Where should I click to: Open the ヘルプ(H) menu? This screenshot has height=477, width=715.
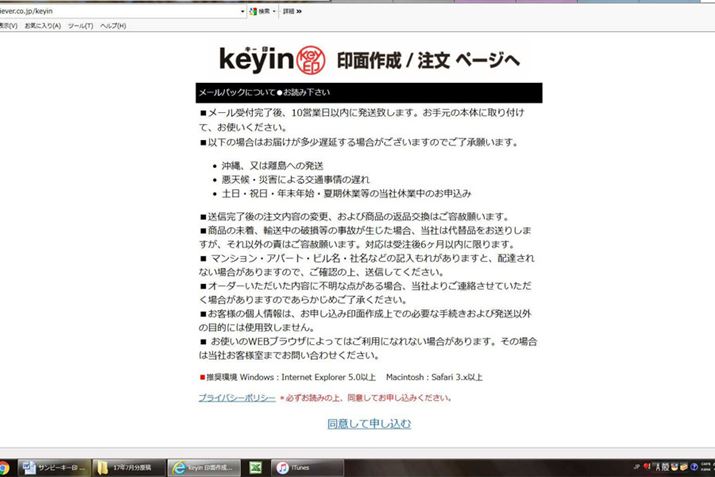pyautogui.click(x=113, y=26)
